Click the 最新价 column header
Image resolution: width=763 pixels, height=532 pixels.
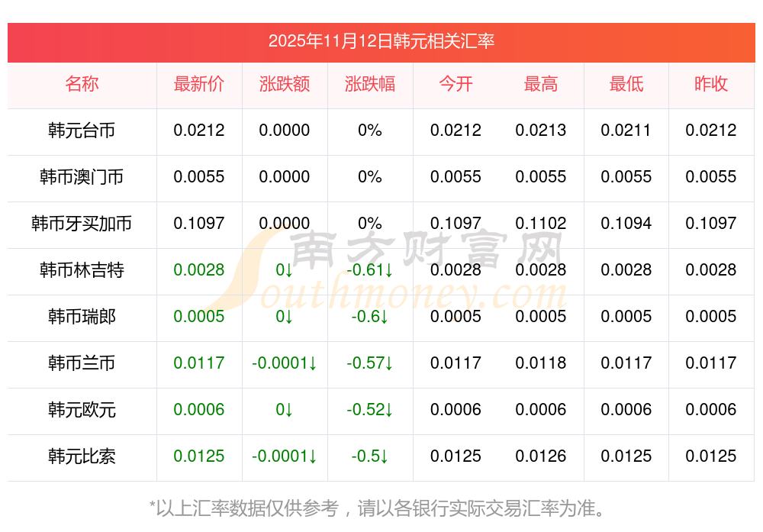click(199, 84)
